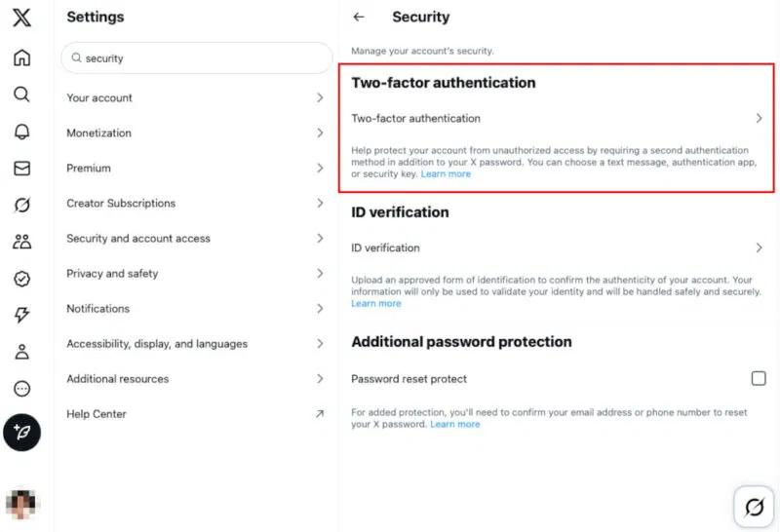Open Your account settings row
The height and width of the screenshot is (532, 780).
click(196, 98)
